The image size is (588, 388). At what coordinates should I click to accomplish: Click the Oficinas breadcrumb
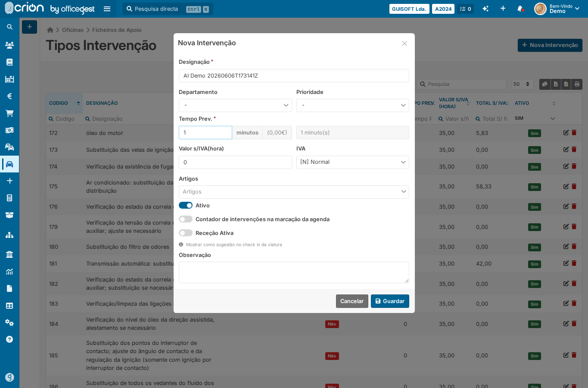tap(73, 30)
